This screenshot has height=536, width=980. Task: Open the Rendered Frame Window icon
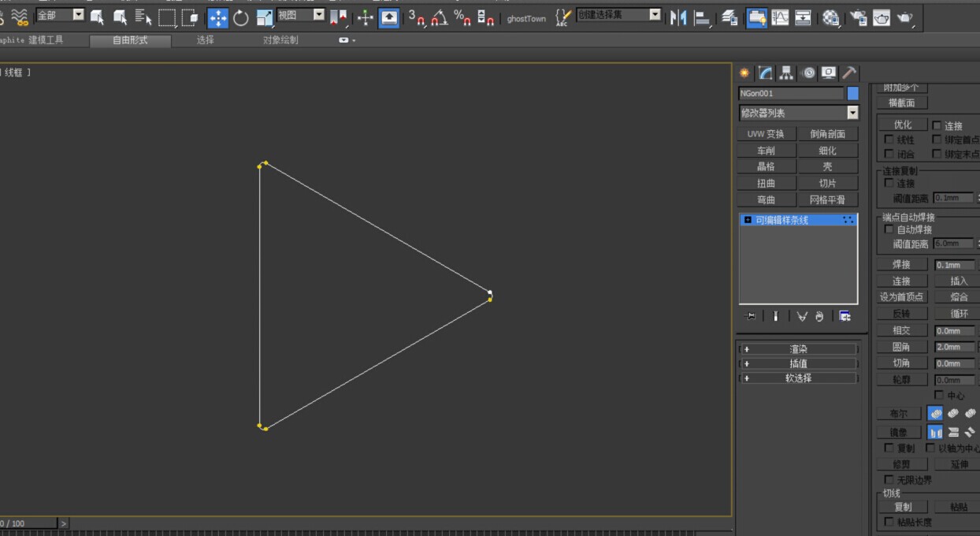point(881,17)
